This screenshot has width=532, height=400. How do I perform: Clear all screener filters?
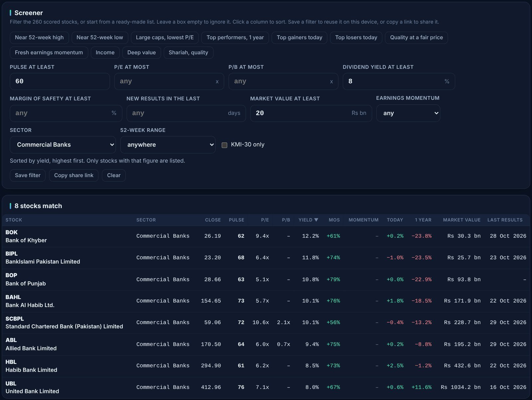tap(114, 175)
